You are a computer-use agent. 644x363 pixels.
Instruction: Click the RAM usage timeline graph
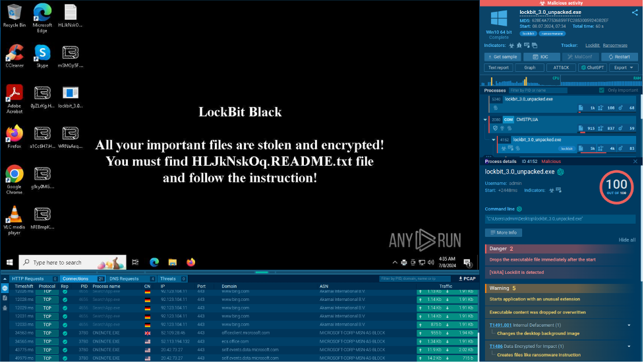pyautogui.click(x=602, y=81)
